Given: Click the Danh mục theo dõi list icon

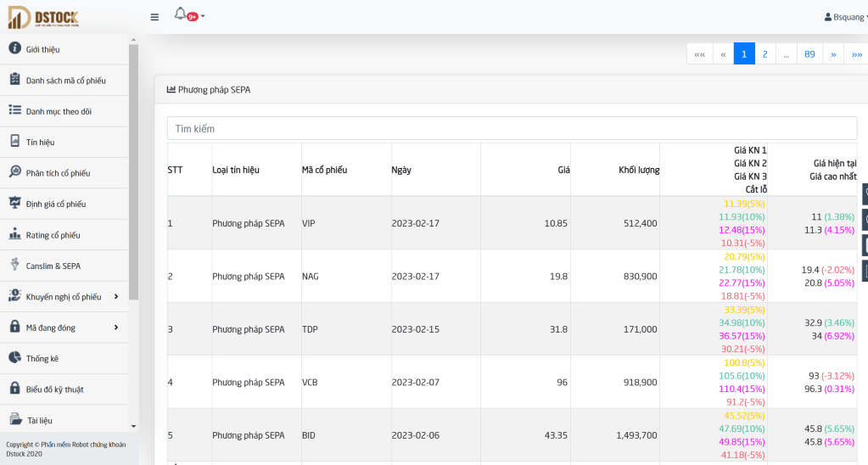Looking at the screenshot, I should coord(14,110).
